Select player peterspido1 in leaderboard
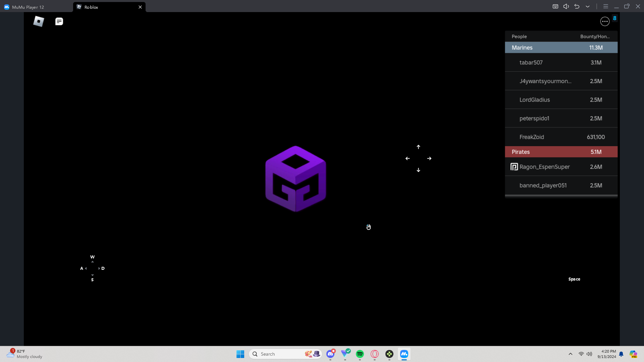Screen dimensions: 644x362 (x=561, y=118)
